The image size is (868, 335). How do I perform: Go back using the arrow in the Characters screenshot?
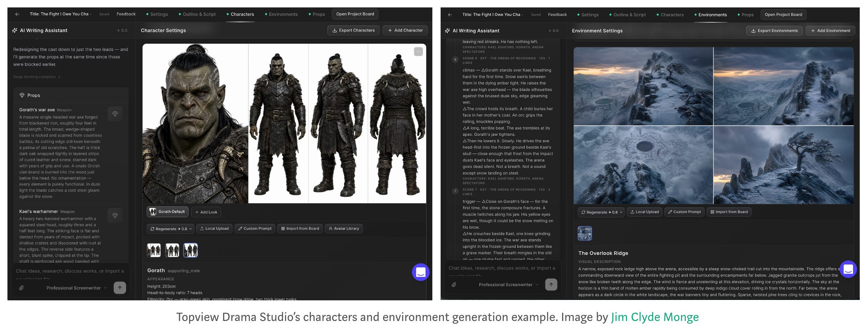[x=17, y=14]
